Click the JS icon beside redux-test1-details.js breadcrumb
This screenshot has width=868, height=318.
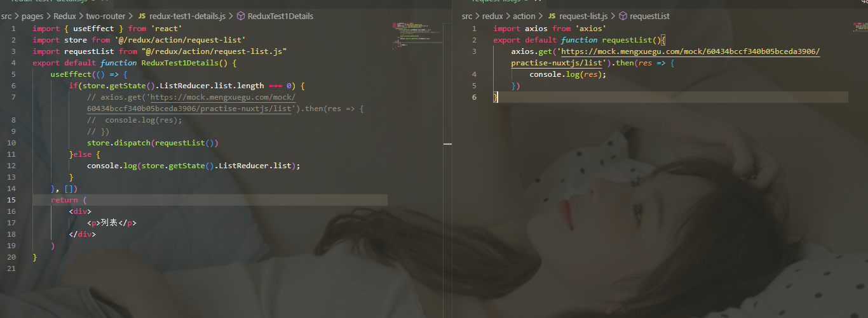tap(142, 16)
